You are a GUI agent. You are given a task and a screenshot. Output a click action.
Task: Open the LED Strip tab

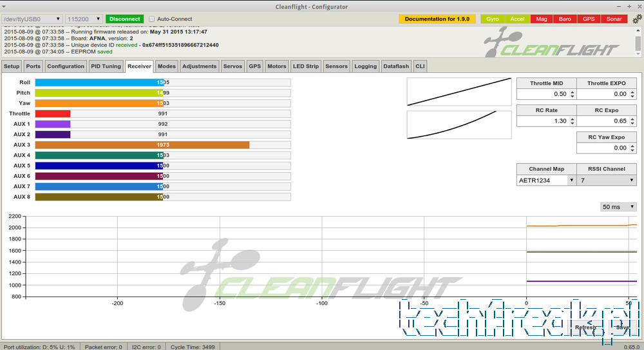pos(305,66)
